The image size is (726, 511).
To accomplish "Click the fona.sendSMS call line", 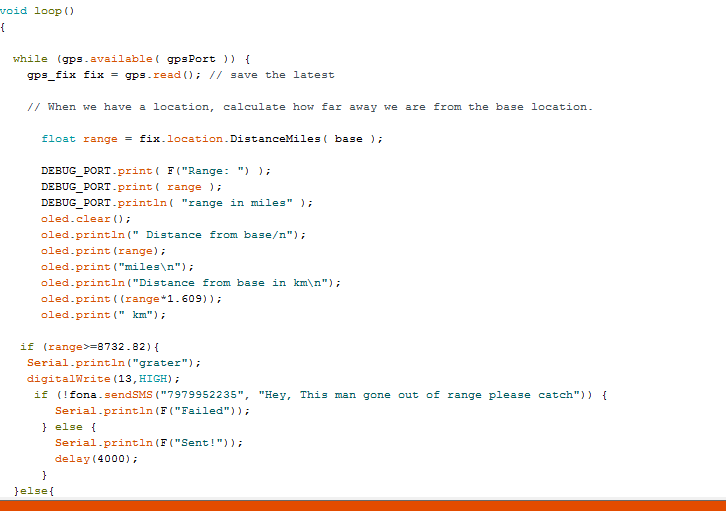I will (x=320, y=394).
